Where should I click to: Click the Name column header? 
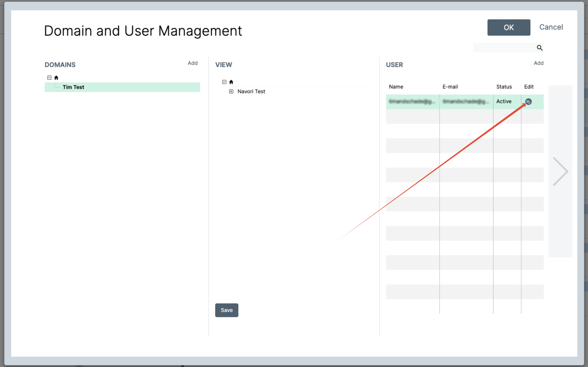[x=396, y=87]
